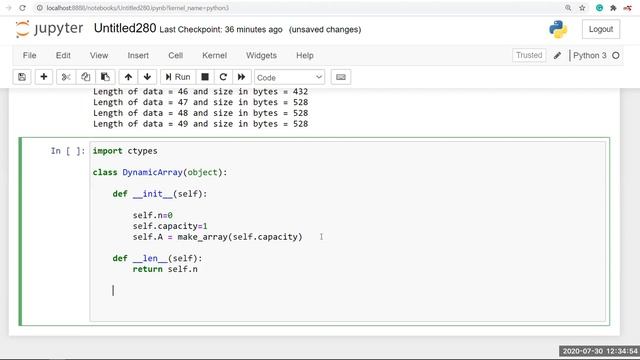Click the 'def __init__(self):' line
The width and height of the screenshot is (640, 360).
point(160,194)
